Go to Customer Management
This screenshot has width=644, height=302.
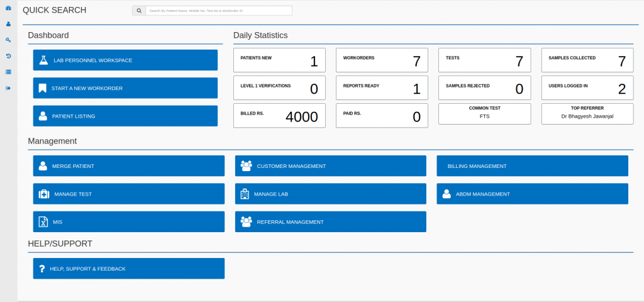point(330,166)
